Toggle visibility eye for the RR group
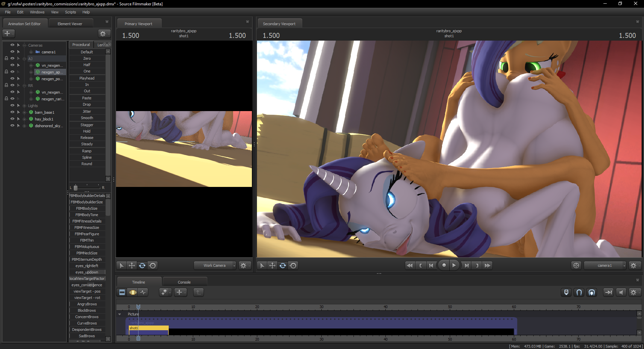Image resolution: width=644 pixels, height=349 pixels. tap(12, 85)
